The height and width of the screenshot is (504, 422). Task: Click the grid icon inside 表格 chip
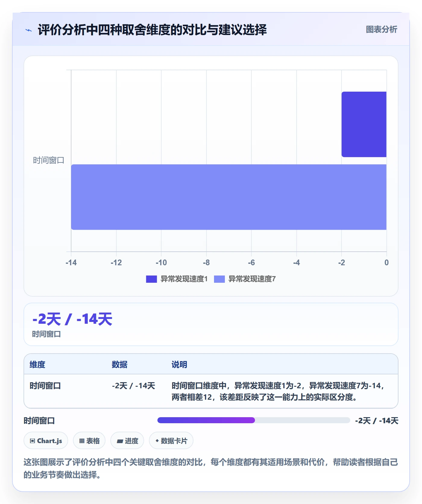point(82,441)
